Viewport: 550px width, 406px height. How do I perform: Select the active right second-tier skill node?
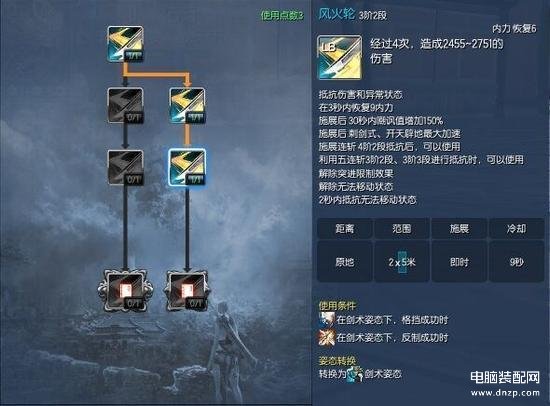click(x=187, y=106)
